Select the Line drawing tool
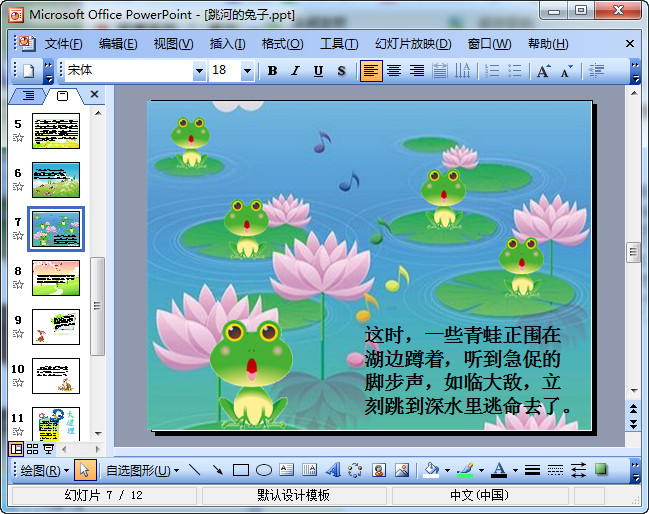 pyautogui.click(x=195, y=470)
